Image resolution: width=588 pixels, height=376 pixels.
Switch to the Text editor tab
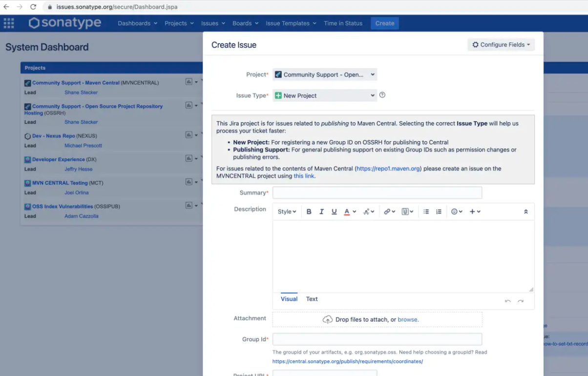pos(312,299)
